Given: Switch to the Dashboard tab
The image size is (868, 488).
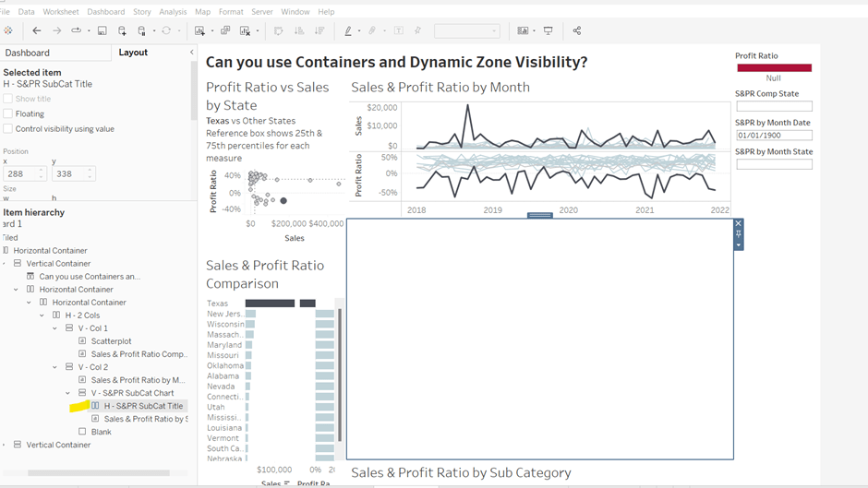Looking at the screenshot, I should [x=28, y=53].
